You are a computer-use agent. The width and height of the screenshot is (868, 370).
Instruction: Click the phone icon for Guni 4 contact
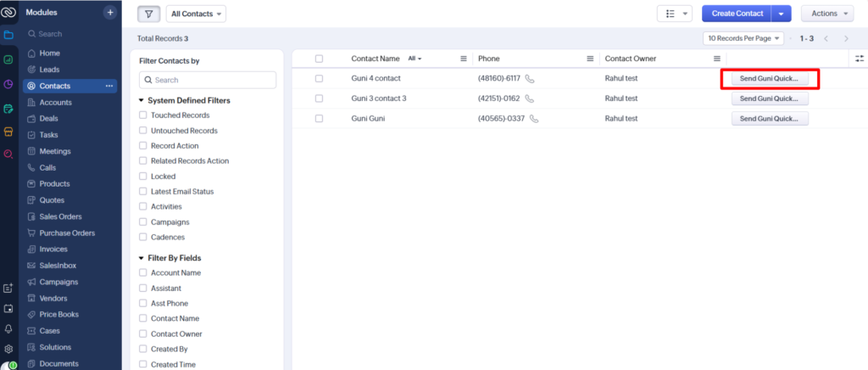(530, 79)
